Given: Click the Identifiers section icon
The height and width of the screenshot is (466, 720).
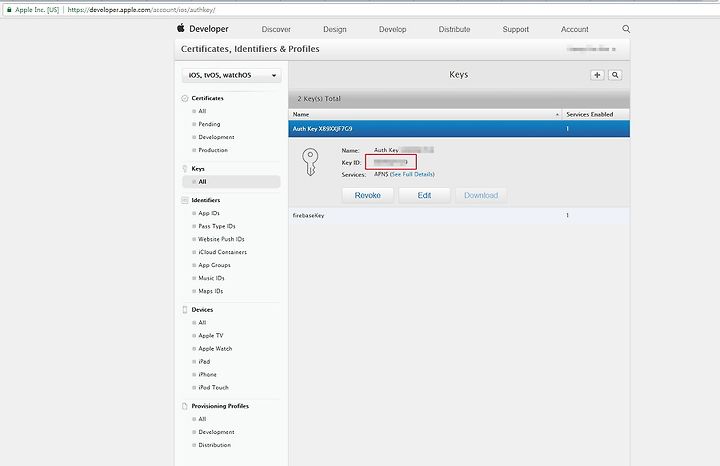Looking at the screenshot, I should click(x=185, y=200).
